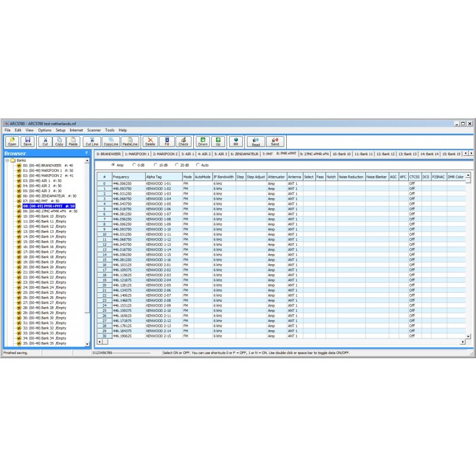
Task: Click the RR globe icon
Action: pos(236,142)
